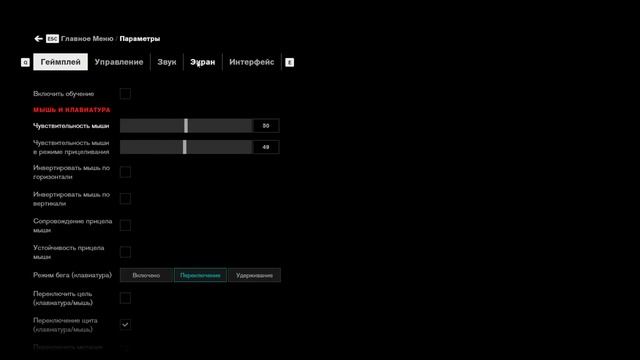Click the E next-tab key icon

pyautogui.click(x=289, y=62)
